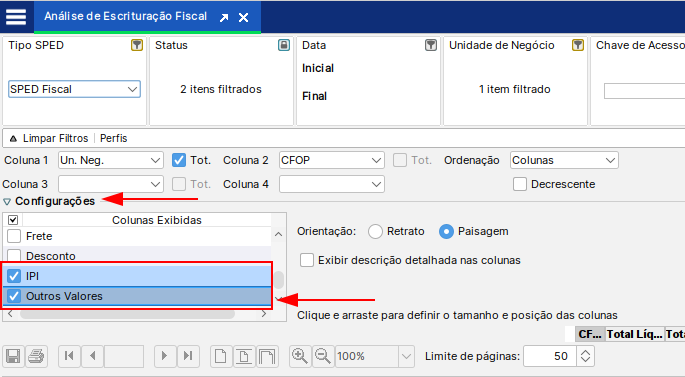
Task: Collapse the Configurações section
Action: click(7, 202)
